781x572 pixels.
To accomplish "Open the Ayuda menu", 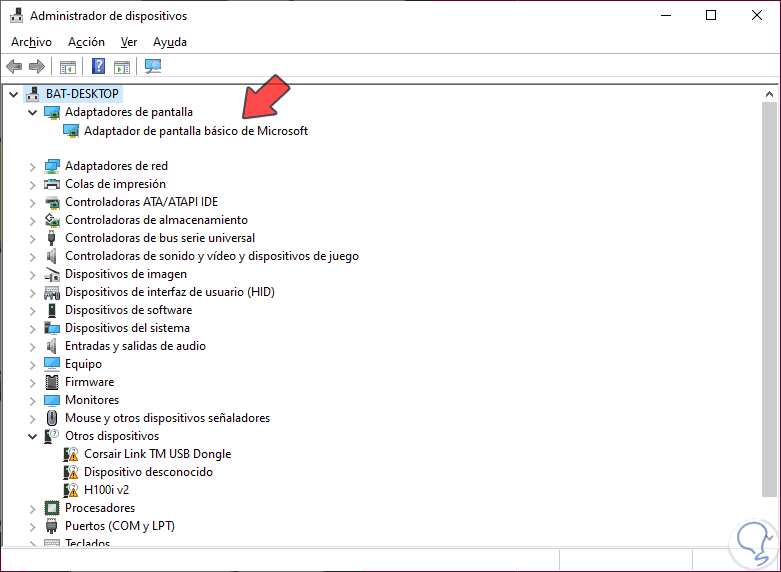I will pyautogui.click(x=169, y=42).
